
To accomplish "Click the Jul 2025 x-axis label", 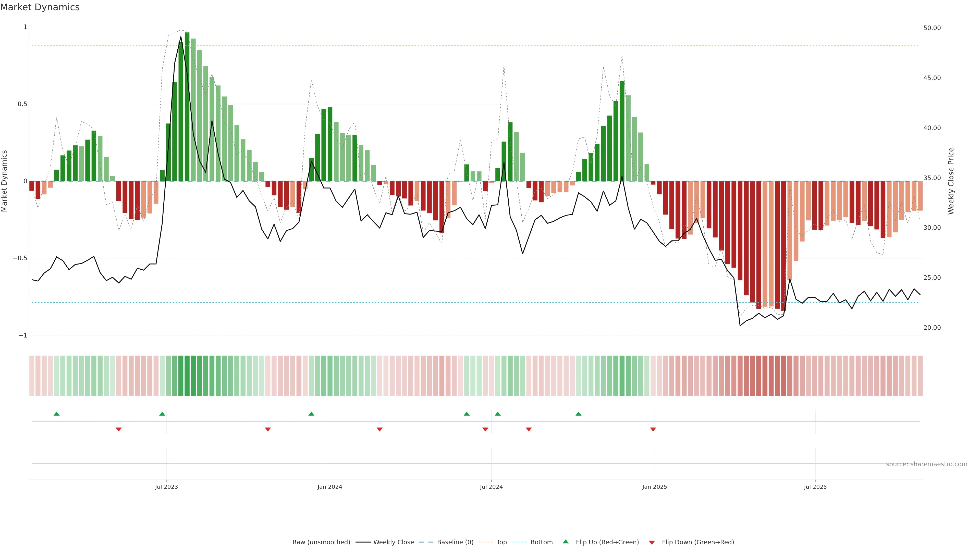I will click(815, 487).
